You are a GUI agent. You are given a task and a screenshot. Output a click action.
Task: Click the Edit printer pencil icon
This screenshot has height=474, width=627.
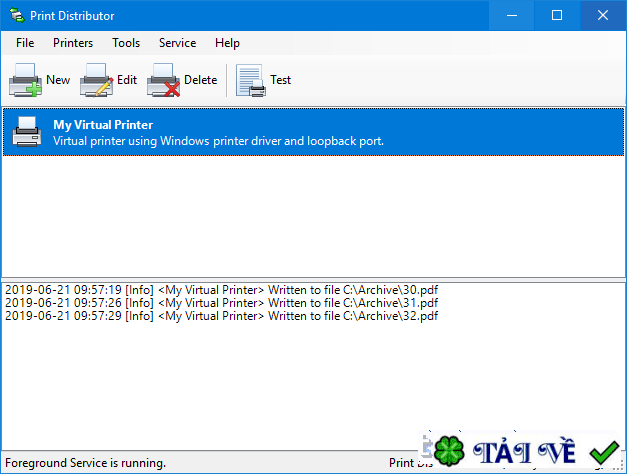pyautogui.click(x=96, y=80)
